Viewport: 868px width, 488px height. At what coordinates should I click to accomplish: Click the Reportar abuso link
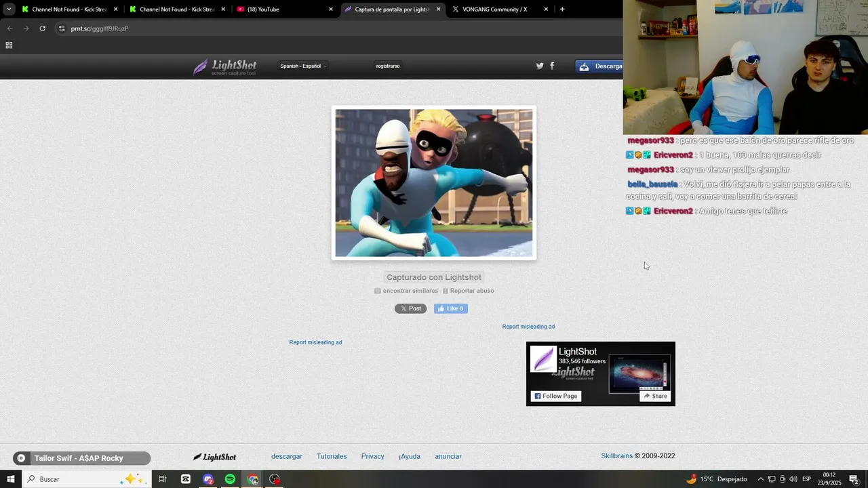pos(469,291)
